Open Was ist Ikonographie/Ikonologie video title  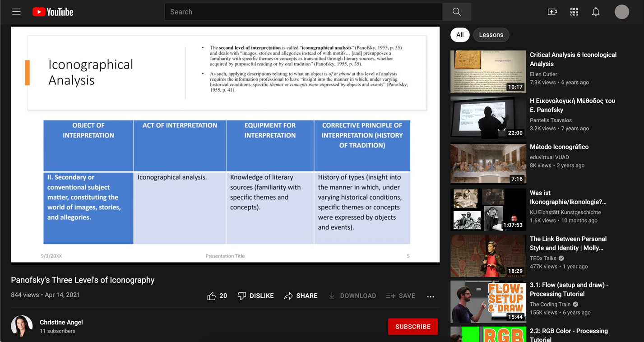pos(568,197)
